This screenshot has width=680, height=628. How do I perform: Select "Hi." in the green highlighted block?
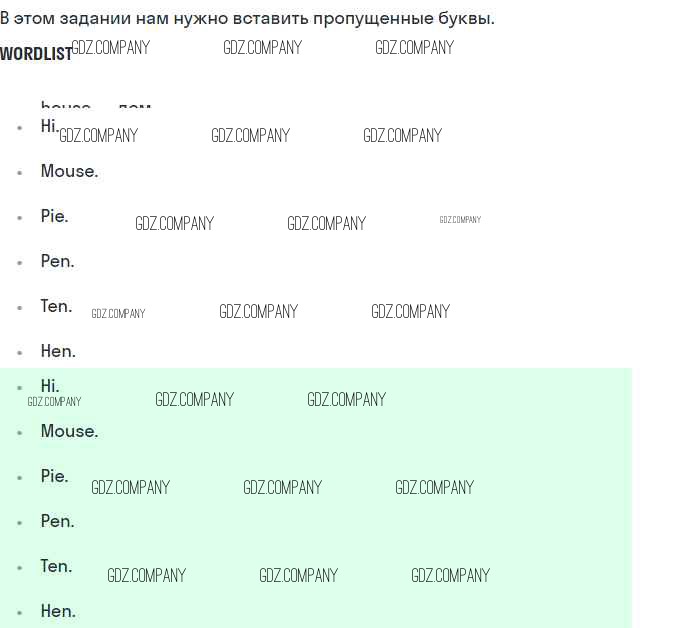coord(49,385)
